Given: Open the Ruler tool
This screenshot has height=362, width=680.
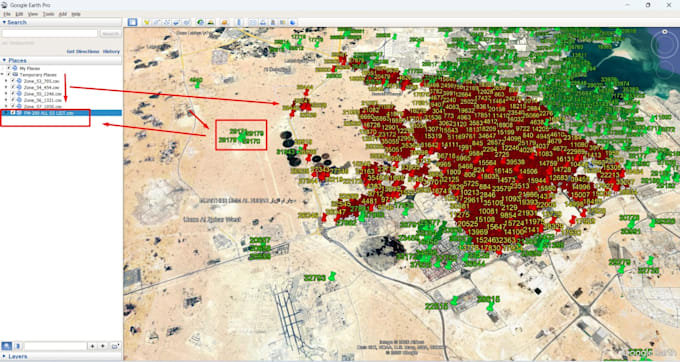Looking at the screenshot, I should coord(239,22).
